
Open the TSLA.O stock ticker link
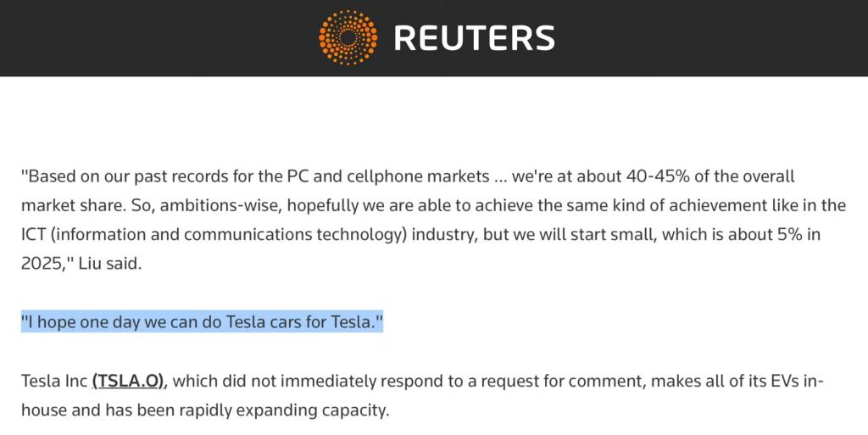129,382
